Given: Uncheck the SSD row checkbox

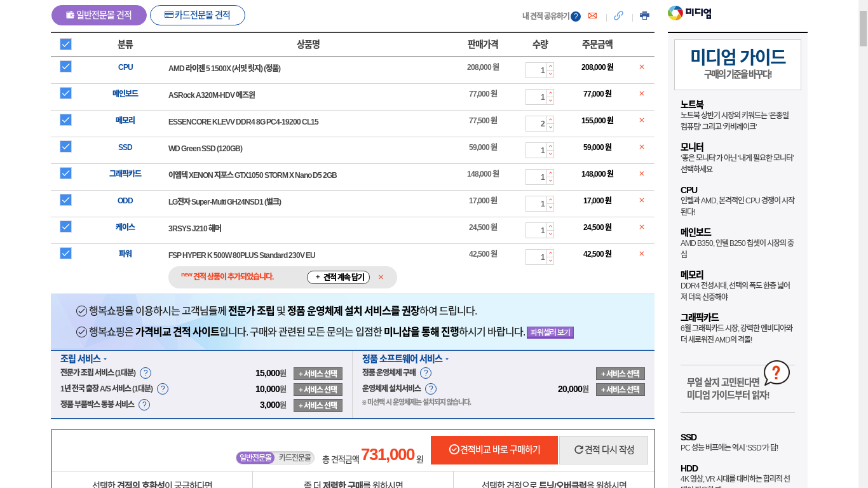Looking at the screenshot, I should pyautogui.click(x=65, y=147).
